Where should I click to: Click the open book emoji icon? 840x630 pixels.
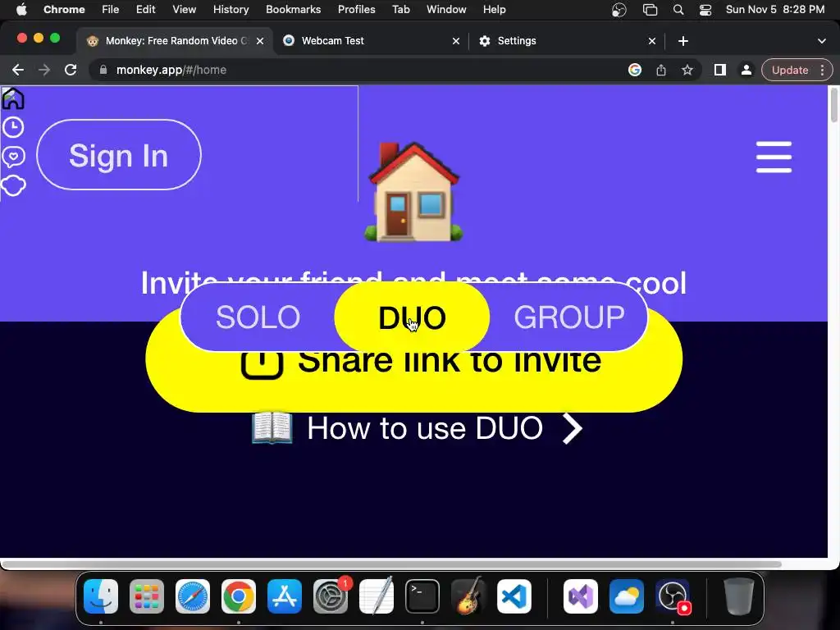pos(272,428)
